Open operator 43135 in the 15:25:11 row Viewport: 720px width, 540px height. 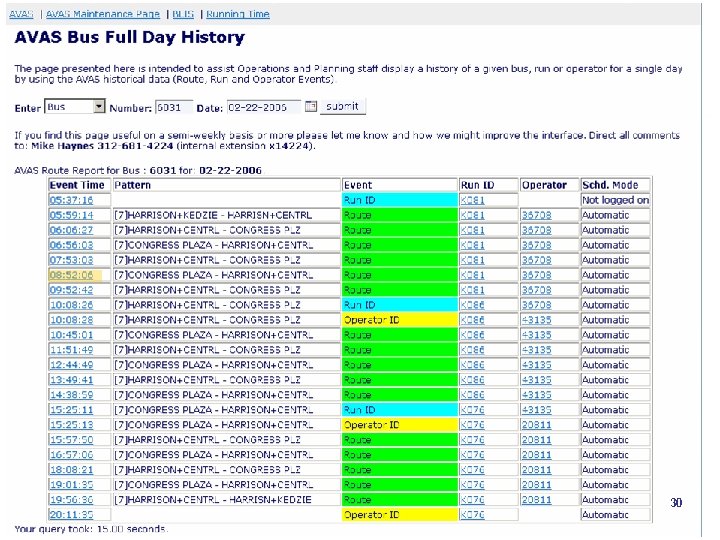[x=536, y=410]
